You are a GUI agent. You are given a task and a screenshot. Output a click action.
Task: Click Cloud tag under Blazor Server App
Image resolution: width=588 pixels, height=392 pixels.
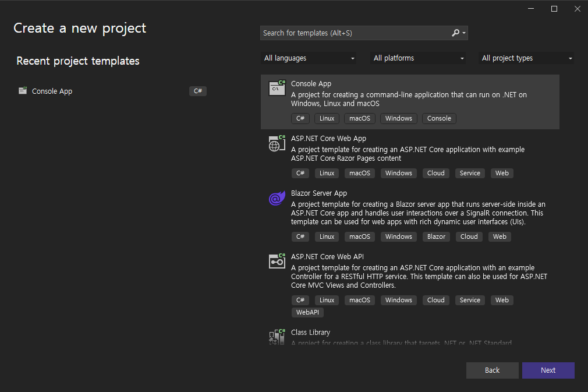tap(469, 236)
